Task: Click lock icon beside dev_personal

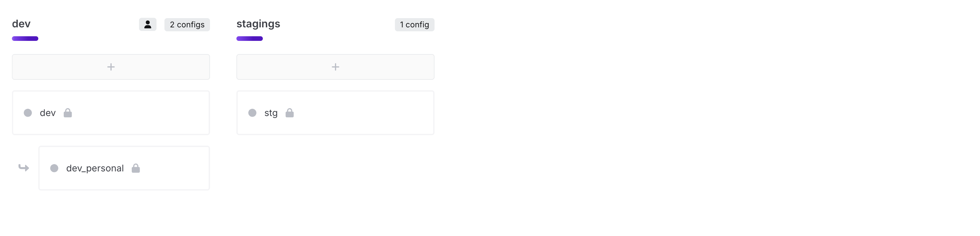Action: 136,168
